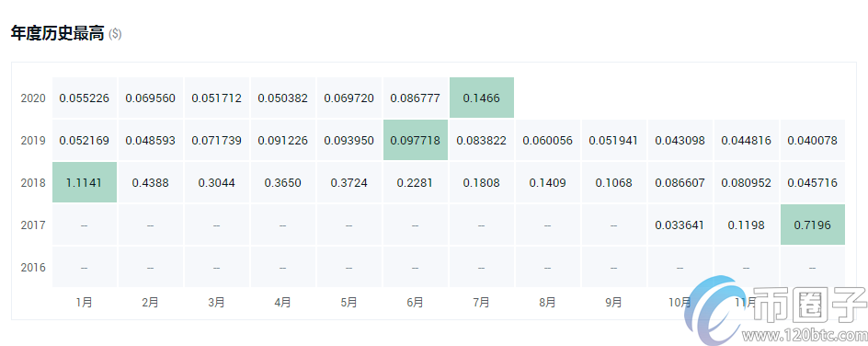Click the 币圈子 watermark logo
Image resolution: width=868 pixels, height=346 pixels.
point(776,307)
